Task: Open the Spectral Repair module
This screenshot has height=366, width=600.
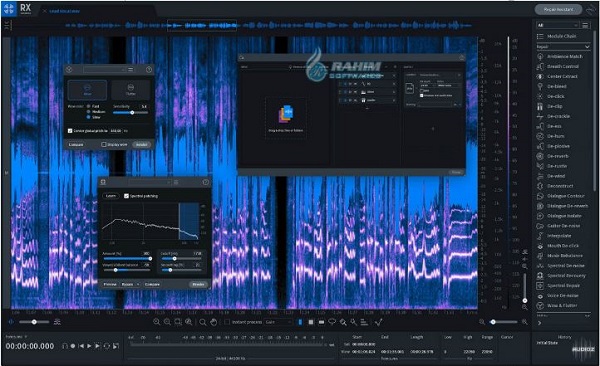Action: [558, 285]
